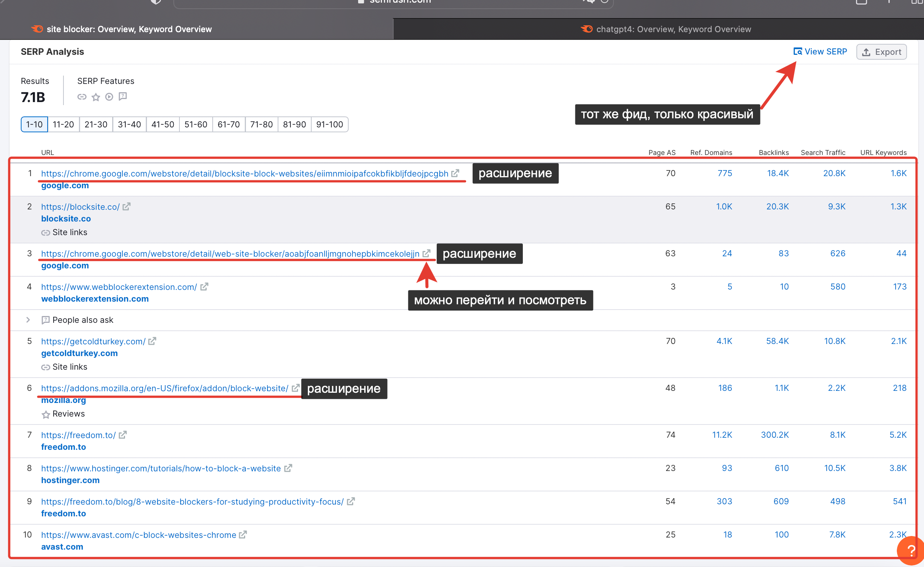Open getcoldturkey.com external link icon
The width and height of the screenshot is (924, 567).
point(152,341)
